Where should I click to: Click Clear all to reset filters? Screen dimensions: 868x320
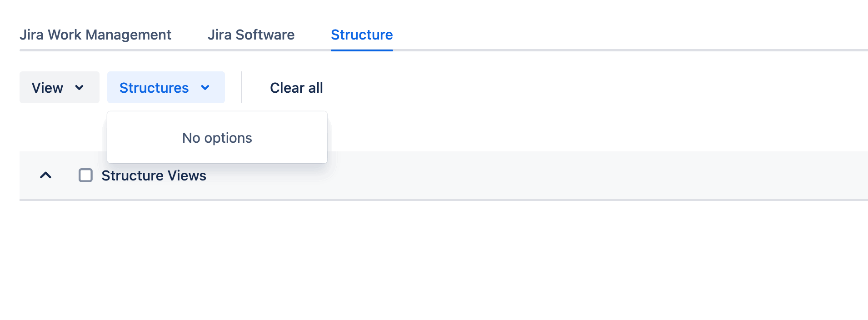tap(296, 87)
